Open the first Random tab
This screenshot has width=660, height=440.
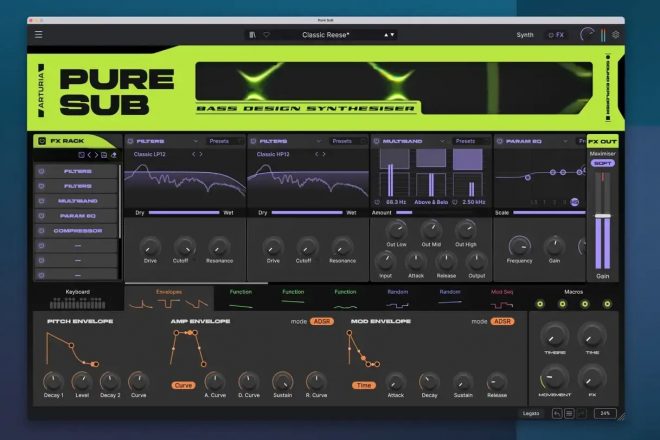coord(397,298)
